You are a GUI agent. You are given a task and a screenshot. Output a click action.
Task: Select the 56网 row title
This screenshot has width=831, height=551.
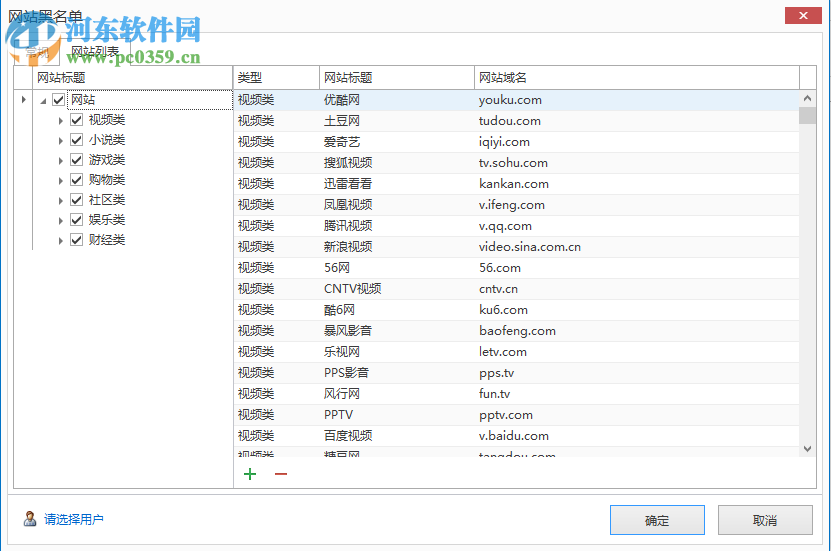337,268
